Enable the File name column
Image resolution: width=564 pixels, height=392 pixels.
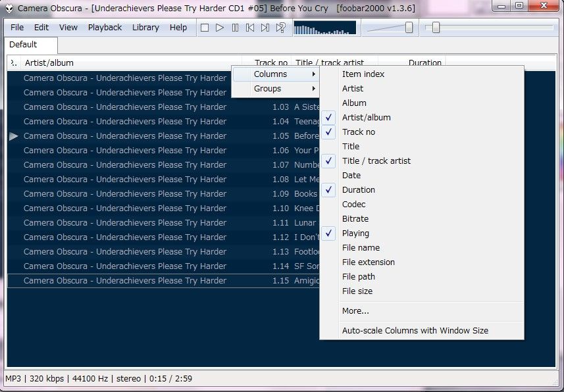tap(422, 248)
